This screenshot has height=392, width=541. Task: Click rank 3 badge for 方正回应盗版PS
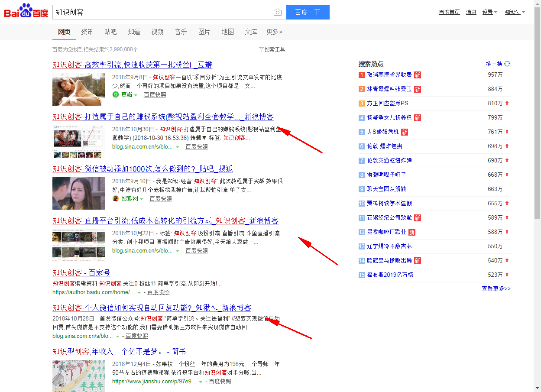(x=362, y=104)
